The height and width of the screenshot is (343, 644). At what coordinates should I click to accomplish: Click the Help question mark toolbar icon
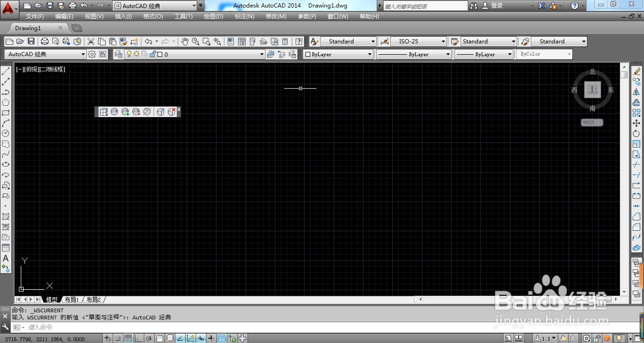click(x=299, y=42)
